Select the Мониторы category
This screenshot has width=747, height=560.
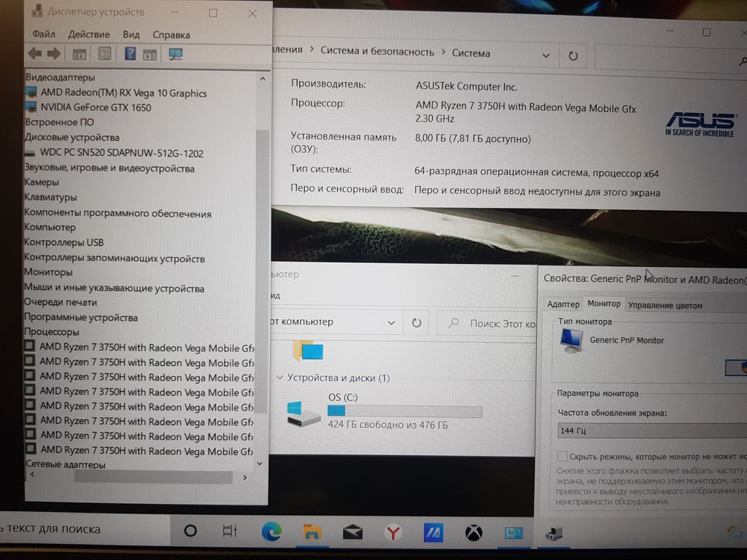(48, 273)
